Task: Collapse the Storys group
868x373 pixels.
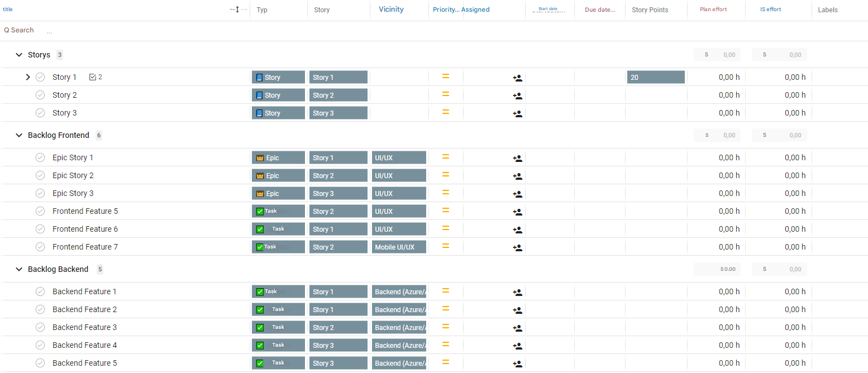Action: click(x=19, y=55)
